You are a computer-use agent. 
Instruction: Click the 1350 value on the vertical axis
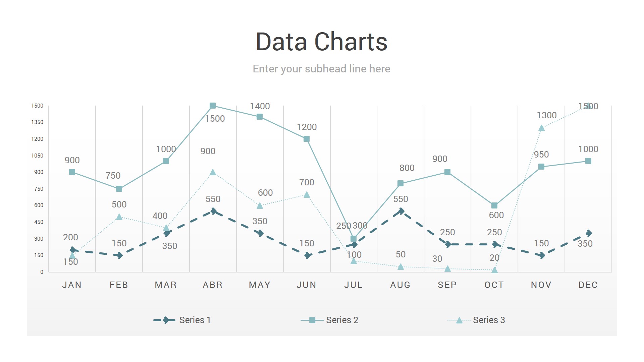coord(37,122)
